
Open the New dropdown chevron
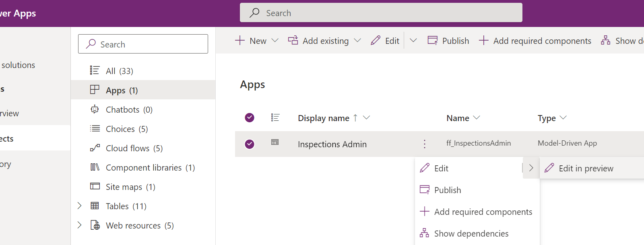click(x=275, y=40)
